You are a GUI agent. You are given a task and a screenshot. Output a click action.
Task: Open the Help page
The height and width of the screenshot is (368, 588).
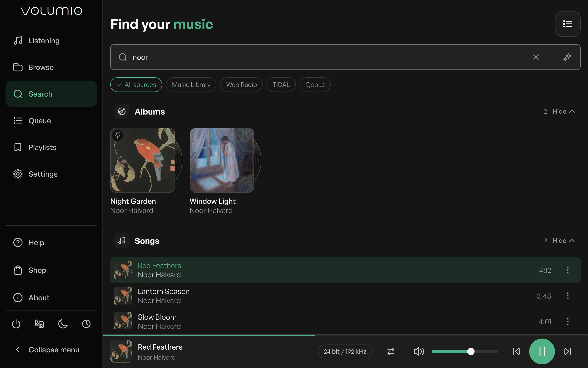(51, 242)
